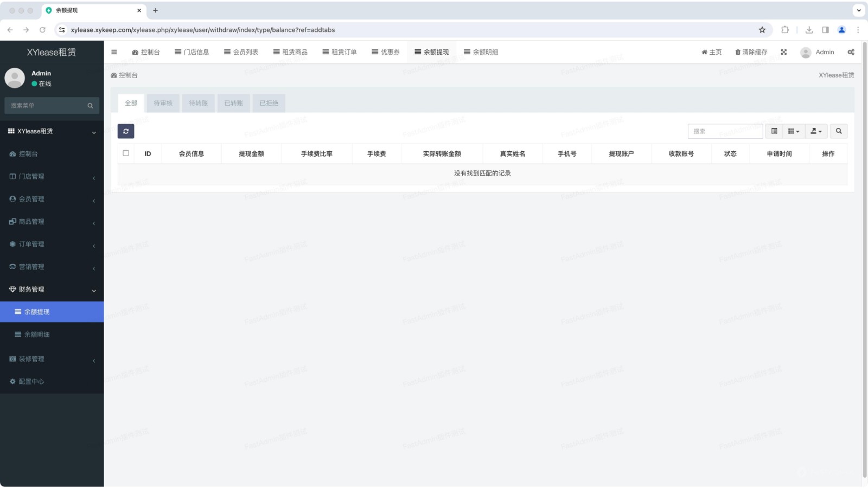The height and width of the screenshot is (488, 868).
Task: Open 会员列表 top navigation tab
Action: coord(241,52)
